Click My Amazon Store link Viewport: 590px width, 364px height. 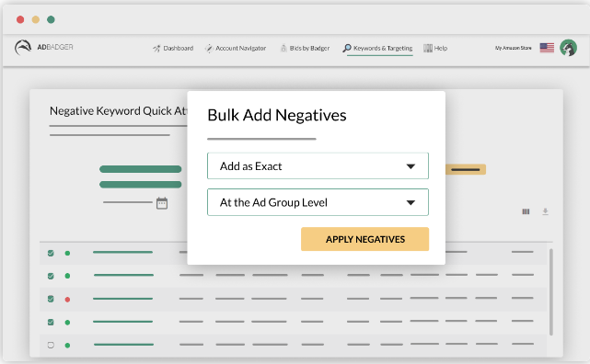pyautogui.click(x=514, y=48)
